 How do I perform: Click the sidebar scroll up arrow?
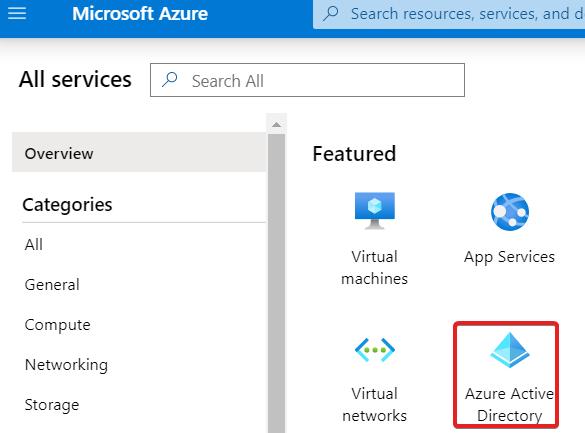coord(276,125)
